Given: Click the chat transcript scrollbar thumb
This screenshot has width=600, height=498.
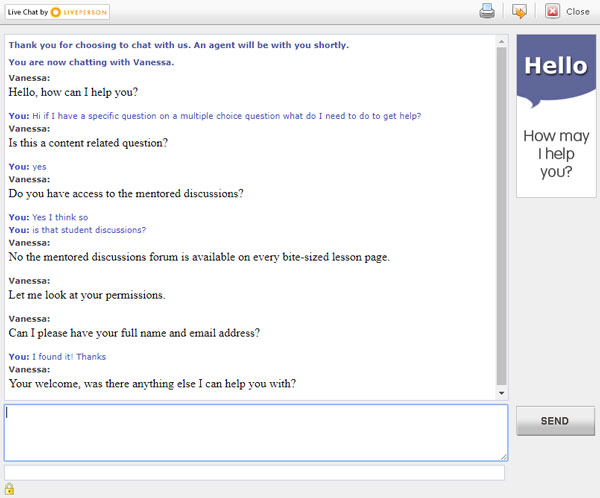Looking at the screenshot, I should click(x=501, y=216).
